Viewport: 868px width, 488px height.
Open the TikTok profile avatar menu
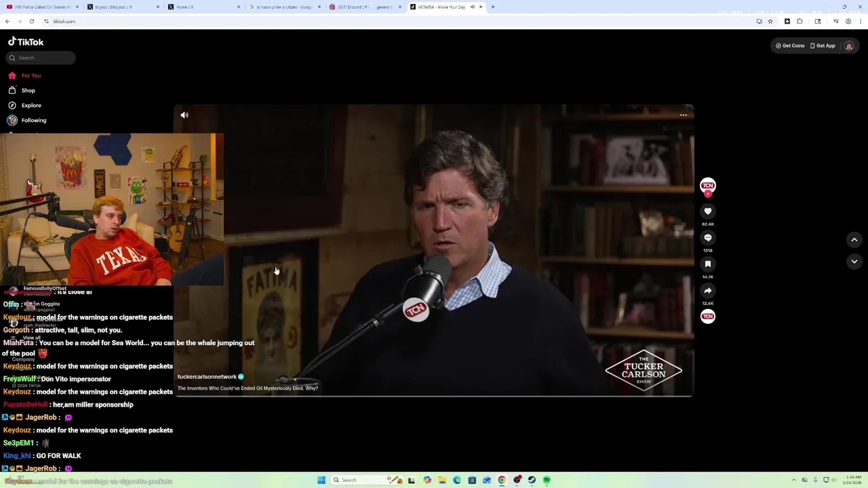pyautogui.click(x=848, y=45)
